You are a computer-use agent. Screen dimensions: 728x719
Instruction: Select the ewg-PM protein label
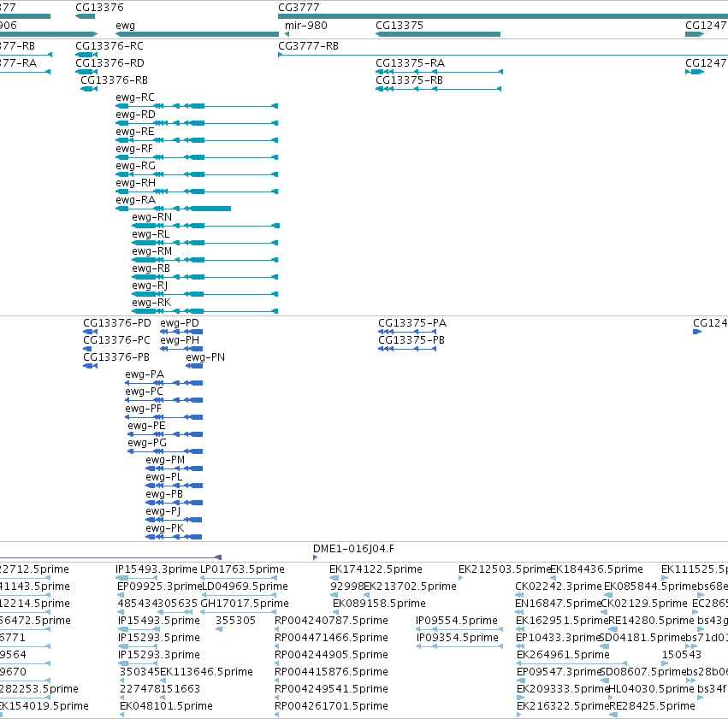pyautogui.click(x=165, y=461)
